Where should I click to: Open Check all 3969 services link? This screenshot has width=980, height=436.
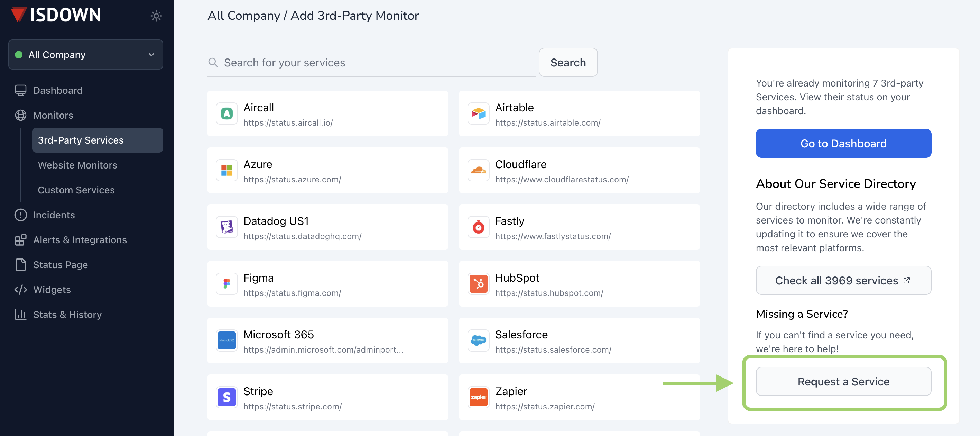click(843, 280)
